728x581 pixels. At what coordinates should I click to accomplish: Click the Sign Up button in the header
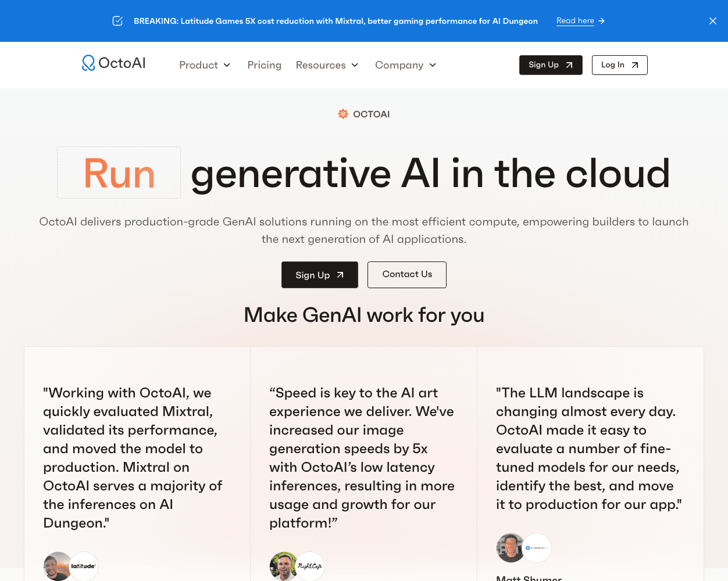(551, 65)
